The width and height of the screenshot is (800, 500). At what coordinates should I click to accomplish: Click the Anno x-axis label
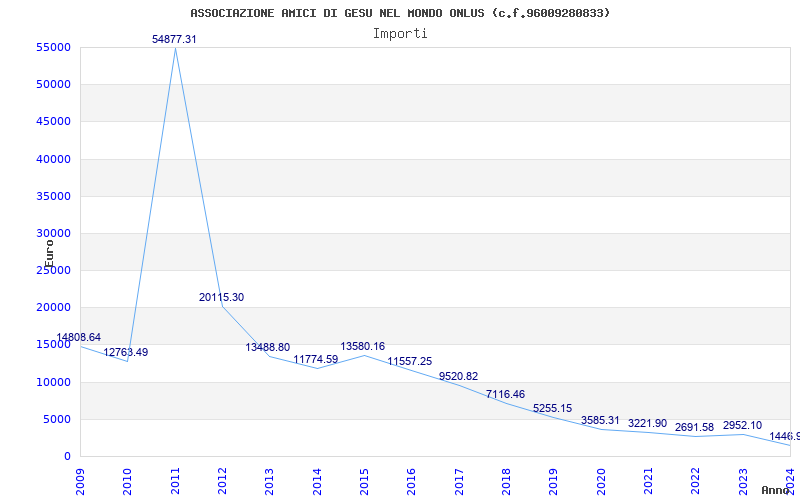pyautogui.click(x=774, y=490)
